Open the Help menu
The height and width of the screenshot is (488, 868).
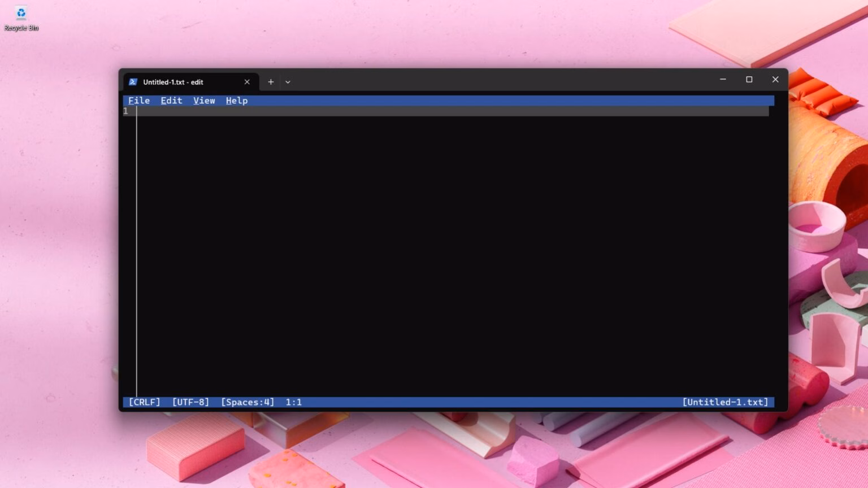[x=237, y=101]
